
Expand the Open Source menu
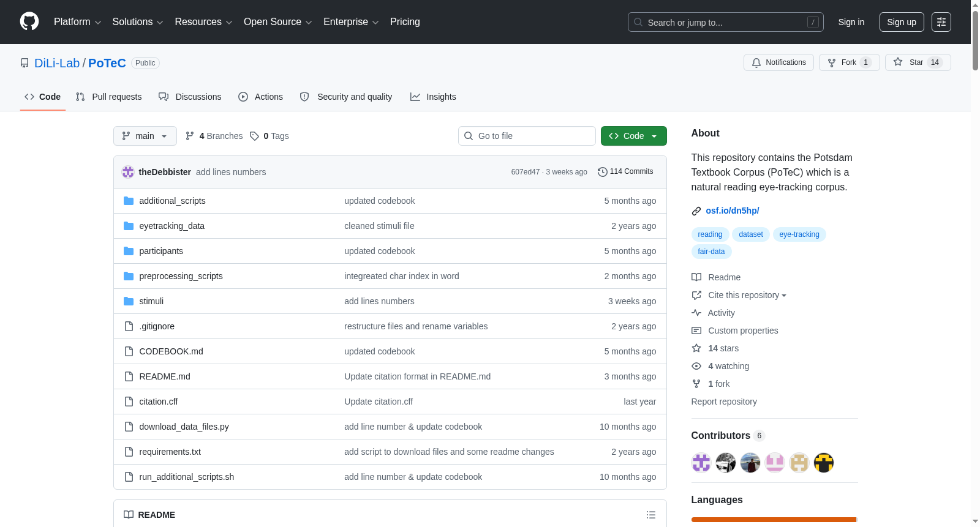pyautogui.click(x=278, y=22)
